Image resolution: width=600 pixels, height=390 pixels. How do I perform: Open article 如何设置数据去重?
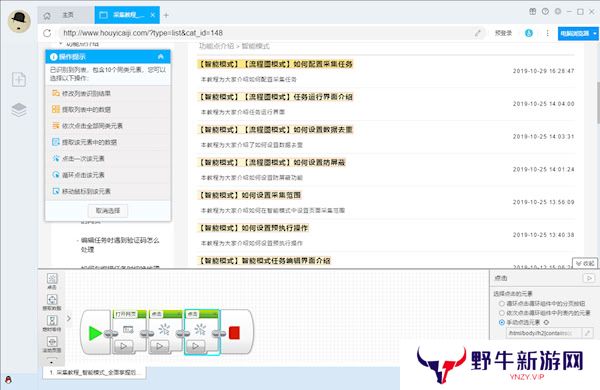point(275,130)
